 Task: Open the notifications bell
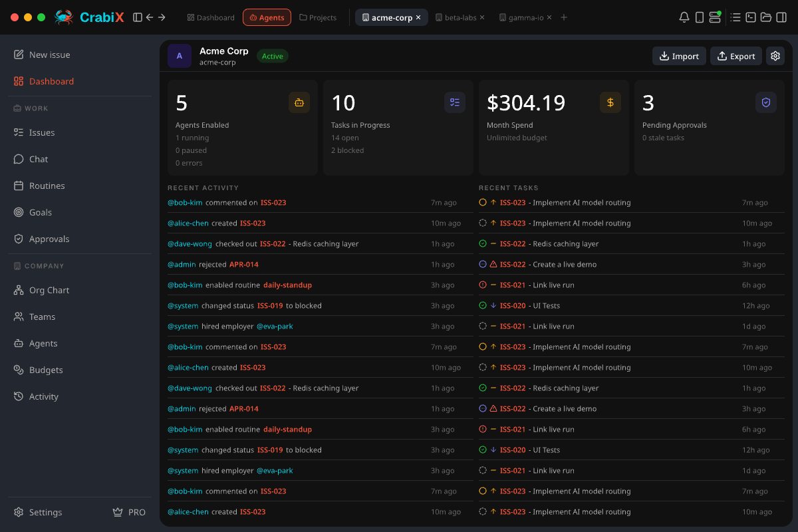684,17
